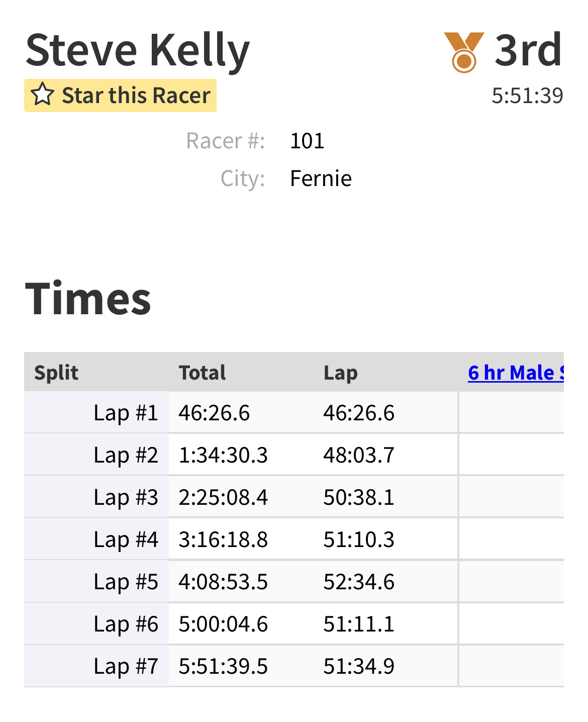Select the Lap #2 row label
This screenshot has width=588, height=722.
coord(126,455)
